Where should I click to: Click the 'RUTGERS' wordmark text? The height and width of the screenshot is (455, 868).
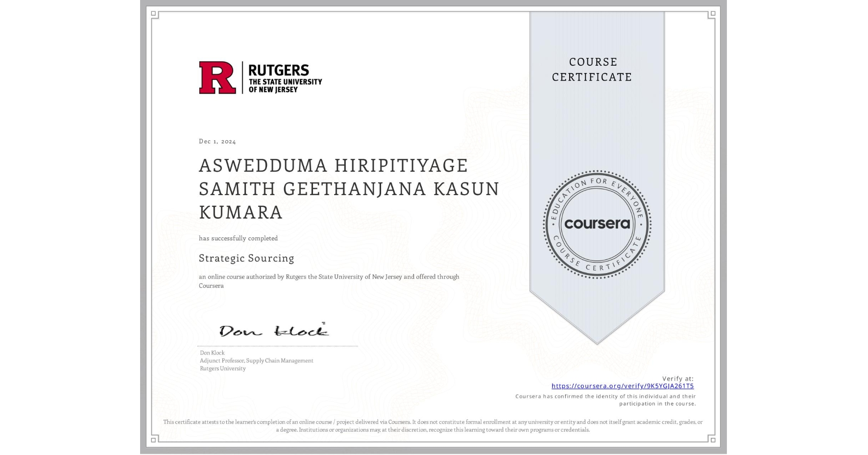279,70
